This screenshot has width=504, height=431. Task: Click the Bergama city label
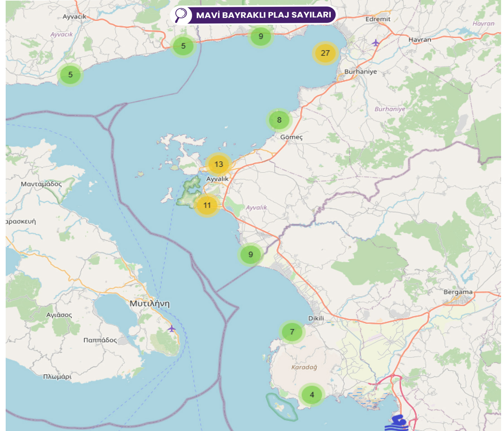coord(458,292)
